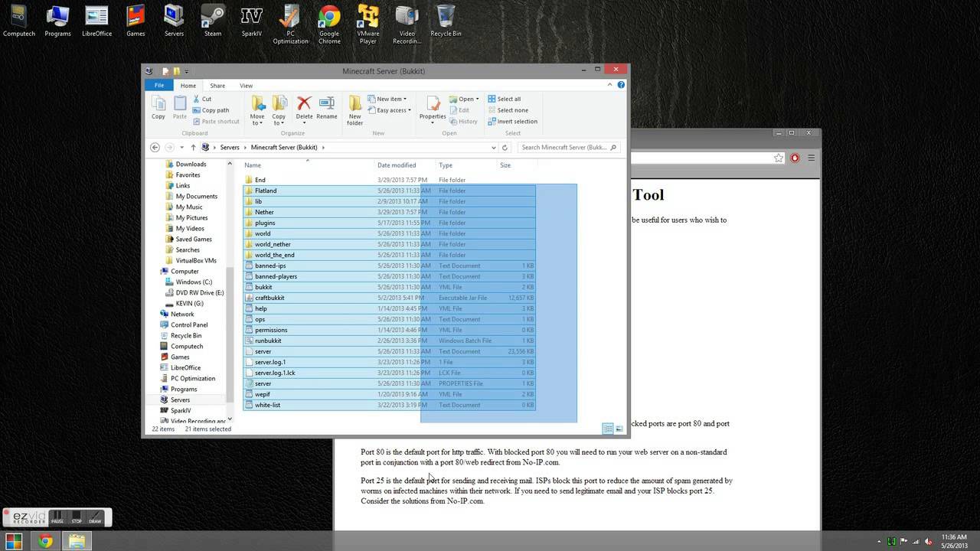Click the Search Minecraft Server field
Screen dimensions: 980x551
tap(568, 147)
